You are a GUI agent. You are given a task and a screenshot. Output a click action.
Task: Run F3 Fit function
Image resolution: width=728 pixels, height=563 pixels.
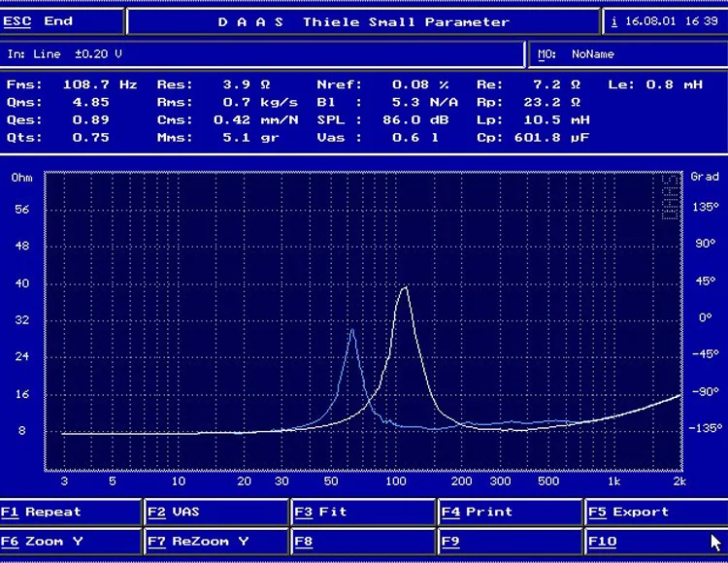coord(363,513)
